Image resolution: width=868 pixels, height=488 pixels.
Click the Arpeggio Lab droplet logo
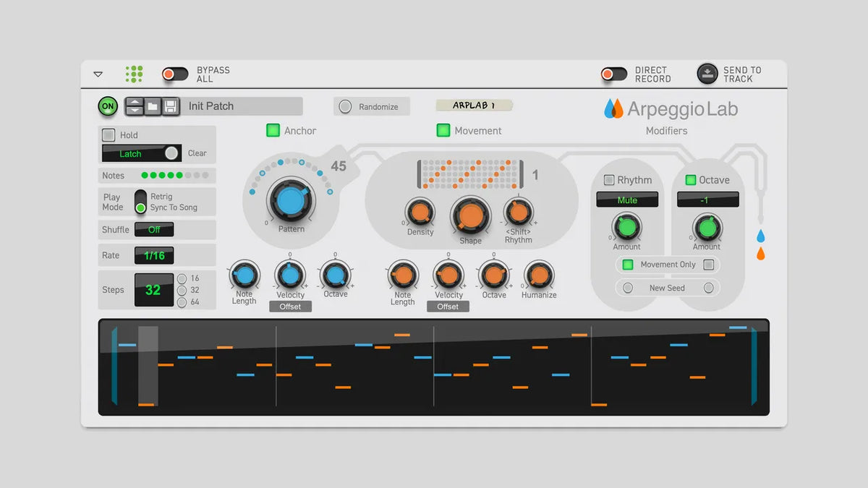point(614,108)
